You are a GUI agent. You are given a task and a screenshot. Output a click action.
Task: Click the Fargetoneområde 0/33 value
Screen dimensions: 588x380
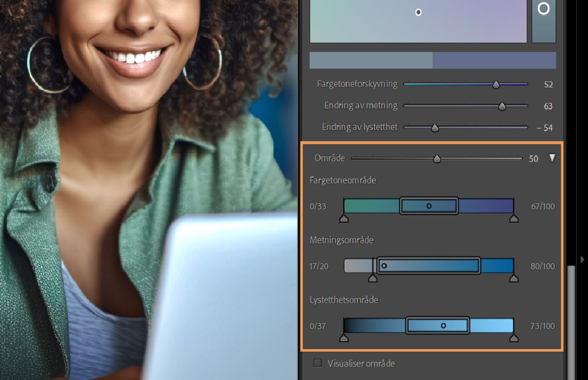tap(318, 206)
